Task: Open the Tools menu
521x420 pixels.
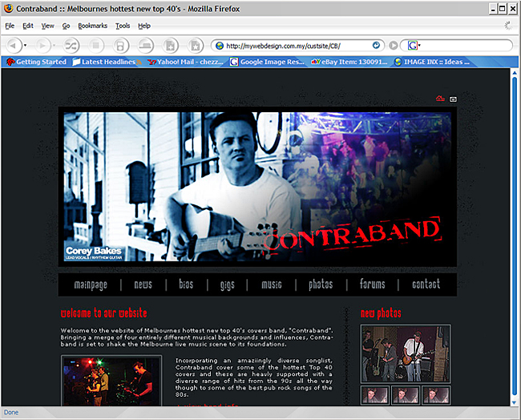Action: 122,26
